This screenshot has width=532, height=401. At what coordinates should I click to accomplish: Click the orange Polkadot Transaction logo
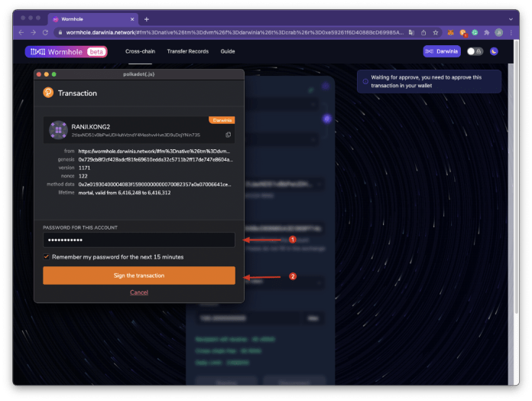pos(48,93)
